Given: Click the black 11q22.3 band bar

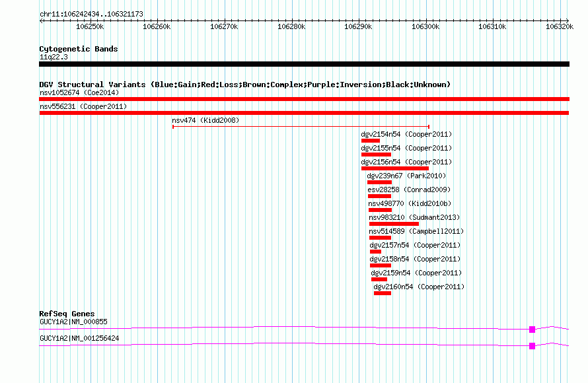Looking at the screenshot, I should click(x=304, y=64).
